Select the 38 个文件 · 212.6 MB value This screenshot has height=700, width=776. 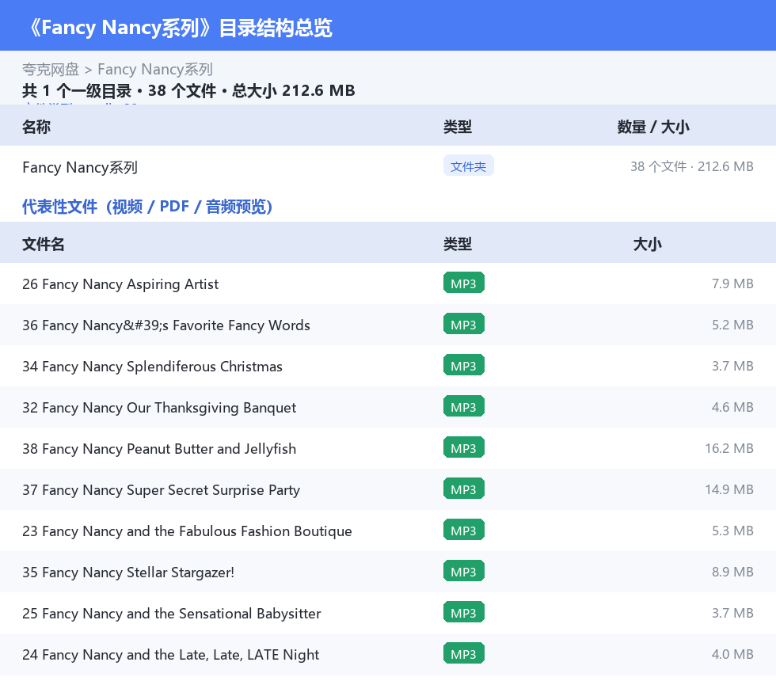(x=691, y=166)
